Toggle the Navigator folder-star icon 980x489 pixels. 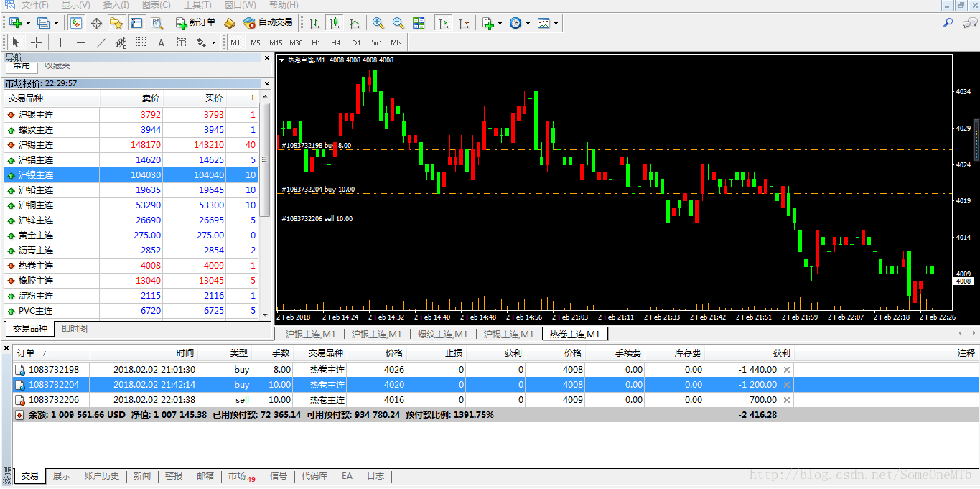116,23
